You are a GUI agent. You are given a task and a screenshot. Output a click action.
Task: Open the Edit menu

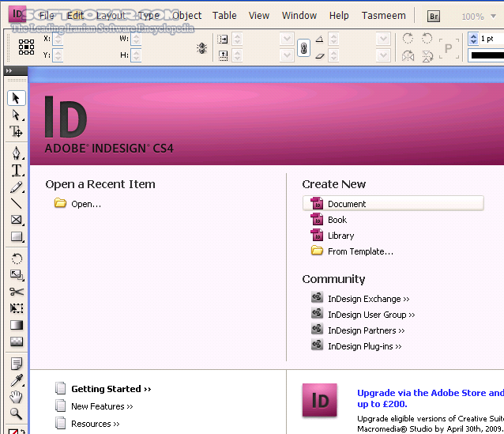pyautogui.click(x=75, y=16)
